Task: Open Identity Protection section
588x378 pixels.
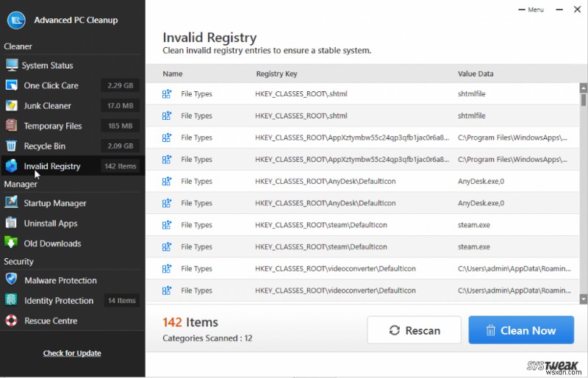Action: point(59,301)
